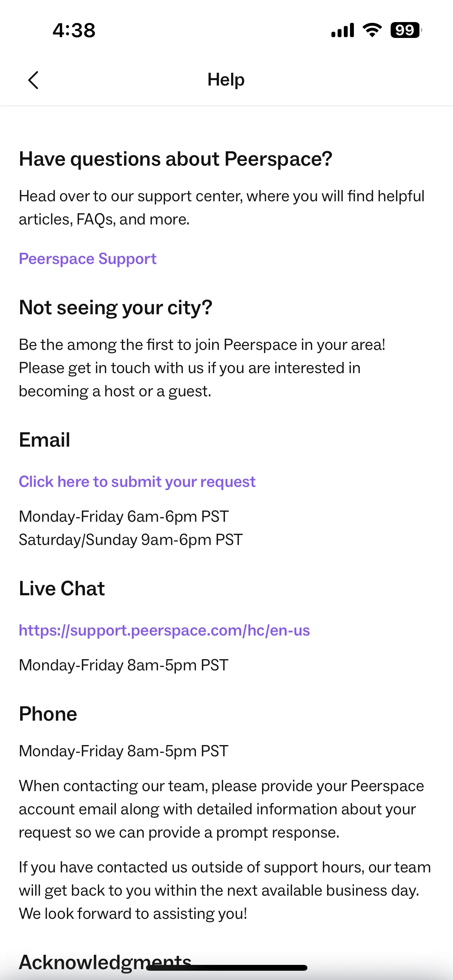The height and width of the screenshot is (980, 453).
Task: Tap the Phone section heading
Action: coord(48,714)
